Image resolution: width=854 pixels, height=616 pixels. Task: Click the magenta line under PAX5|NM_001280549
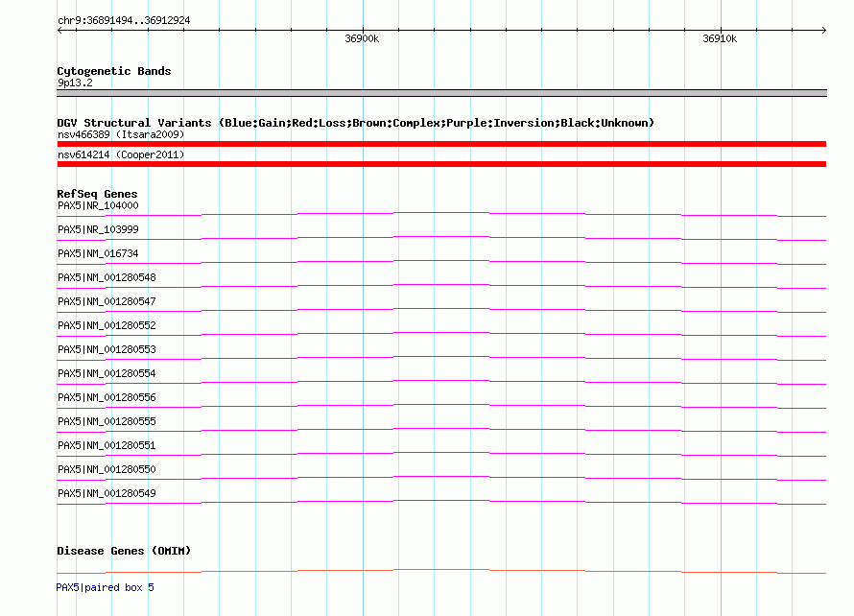pos(441,501)
